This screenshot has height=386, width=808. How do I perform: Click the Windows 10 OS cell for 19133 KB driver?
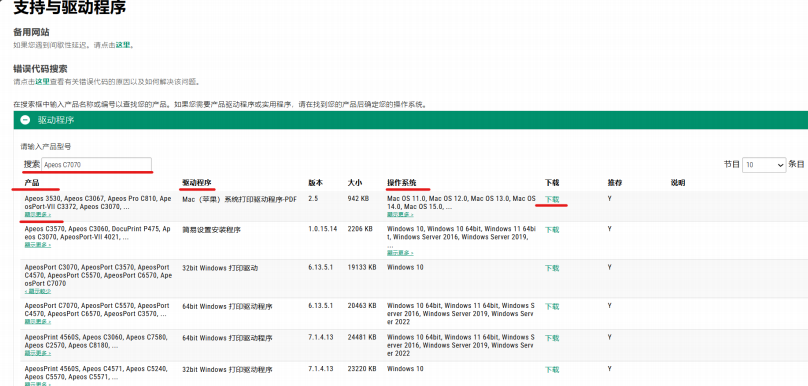[405, 267]
